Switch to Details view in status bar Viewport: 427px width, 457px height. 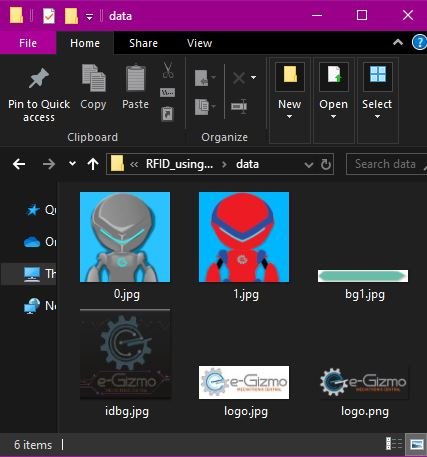point(394,444)
